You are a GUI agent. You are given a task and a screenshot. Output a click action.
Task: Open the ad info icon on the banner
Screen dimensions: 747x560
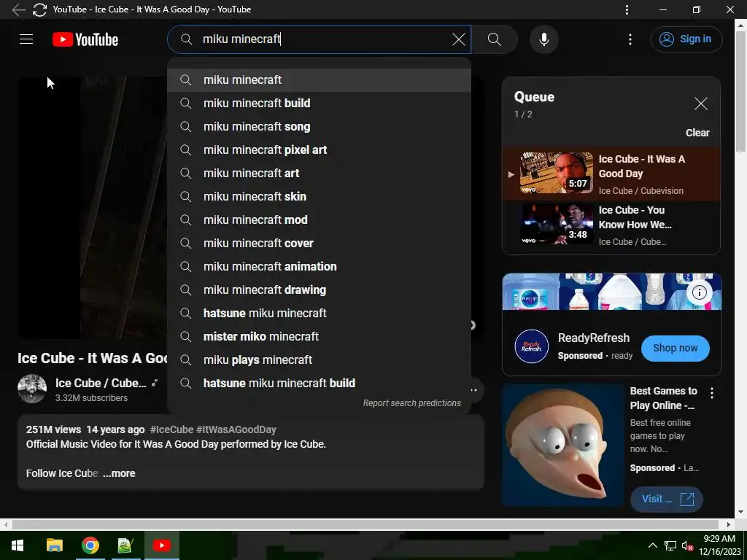tap(699, 292)
